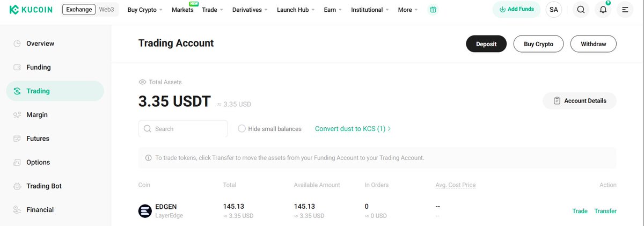Open the search magnifier icon in header
The width and height of the screenshot is (644, 226).
pos(580,10)
